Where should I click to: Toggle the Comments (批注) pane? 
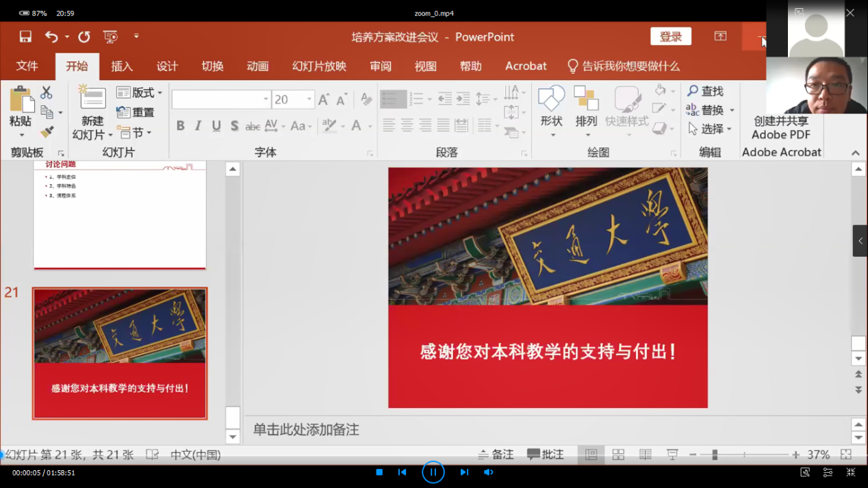[x=545, y=454]
